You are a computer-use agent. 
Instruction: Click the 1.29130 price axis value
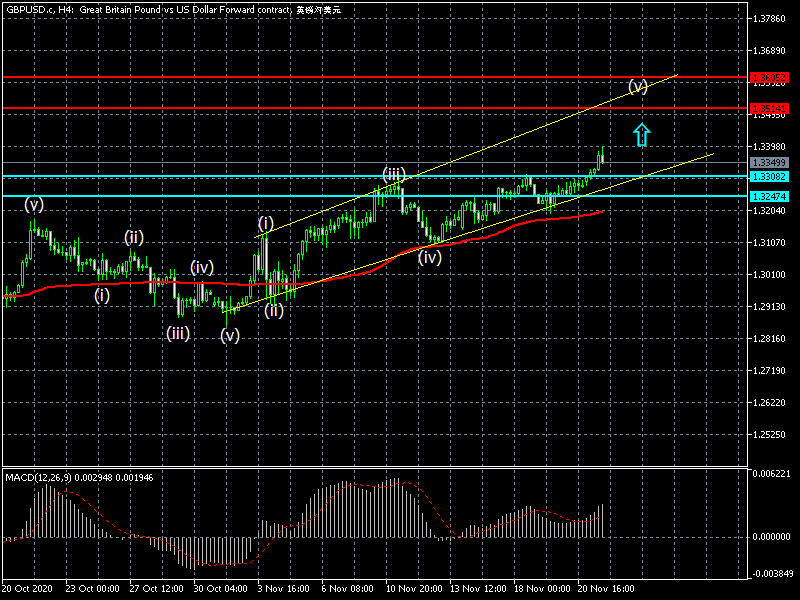point(769,307)
